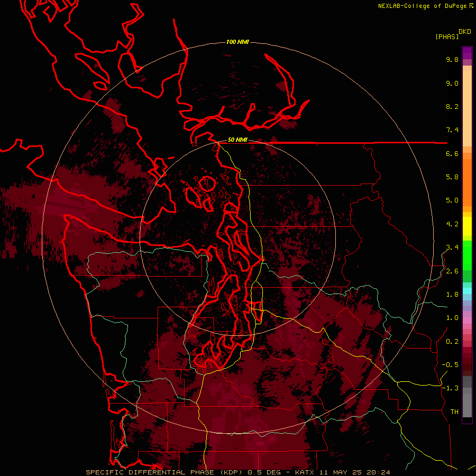476x476 pixels.
Task: Click the 50 NMI range ring label
Action: [x=237, y=140]
